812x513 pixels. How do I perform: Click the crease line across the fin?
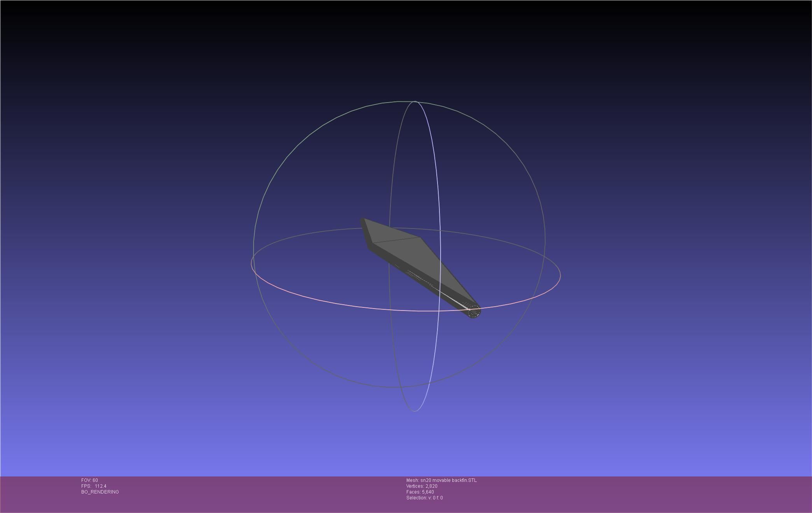coord(397,240)
